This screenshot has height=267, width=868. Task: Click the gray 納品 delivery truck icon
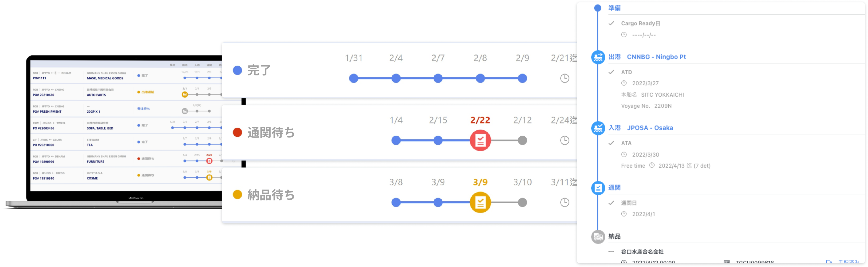[x=598, y=237]
